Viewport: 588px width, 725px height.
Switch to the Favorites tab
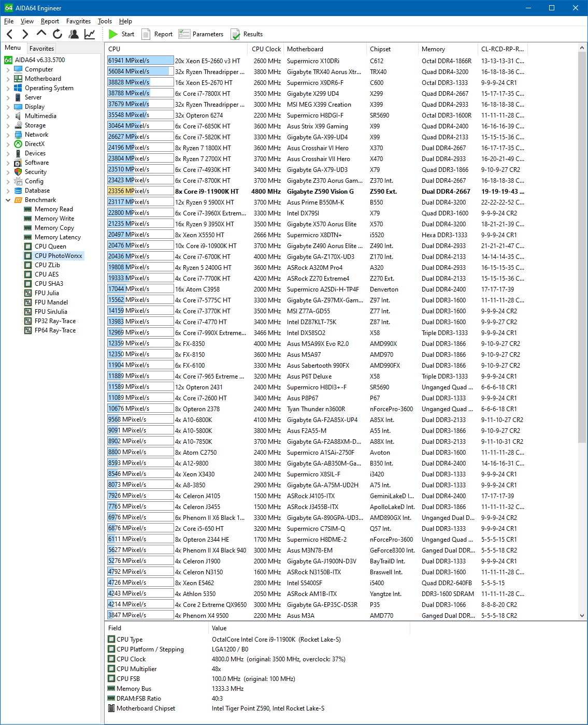click(41, 48)
